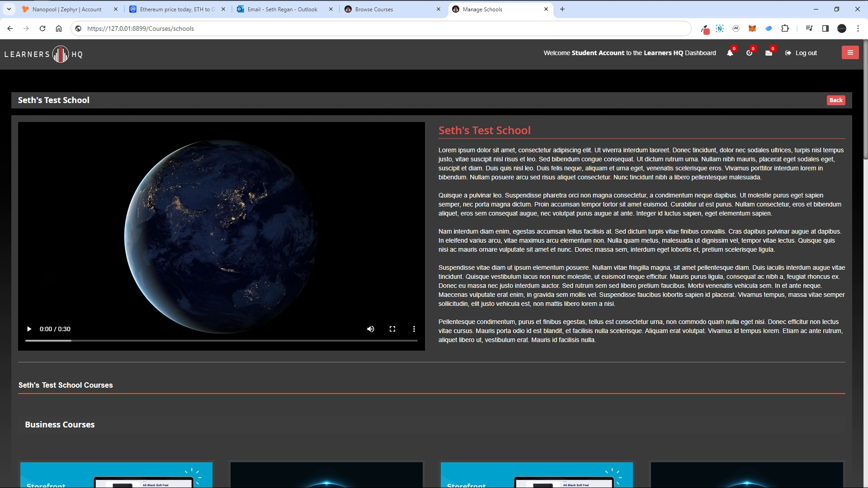Play the school intro video
This screenshot has width=868, height=488.
[29, 329]
